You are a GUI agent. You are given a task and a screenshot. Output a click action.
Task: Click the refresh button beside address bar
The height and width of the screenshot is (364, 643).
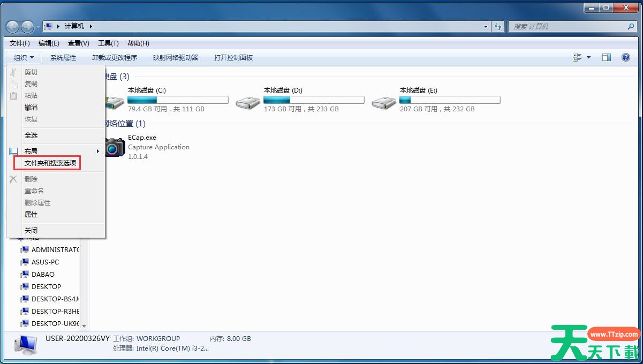498,26
